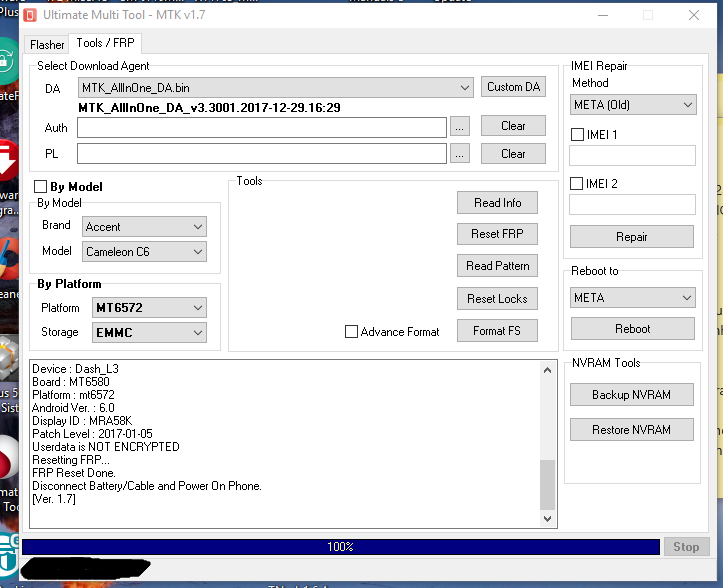
Task: Click the DA version text MTK_AllInOne_DA_v3.3001
Action: click(x=209, y=108)
